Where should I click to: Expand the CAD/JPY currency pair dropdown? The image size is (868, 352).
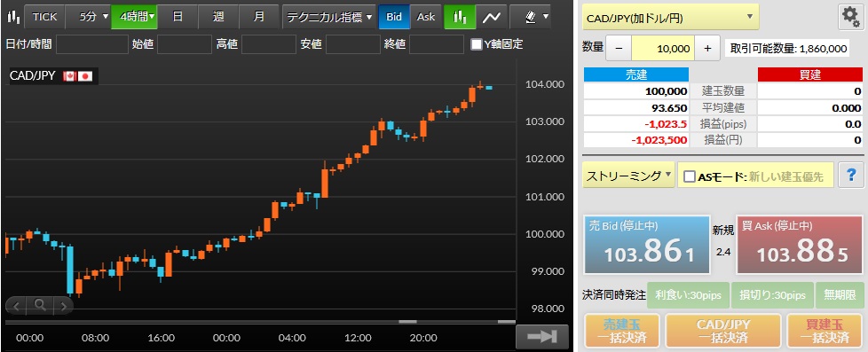click(670, 17)
